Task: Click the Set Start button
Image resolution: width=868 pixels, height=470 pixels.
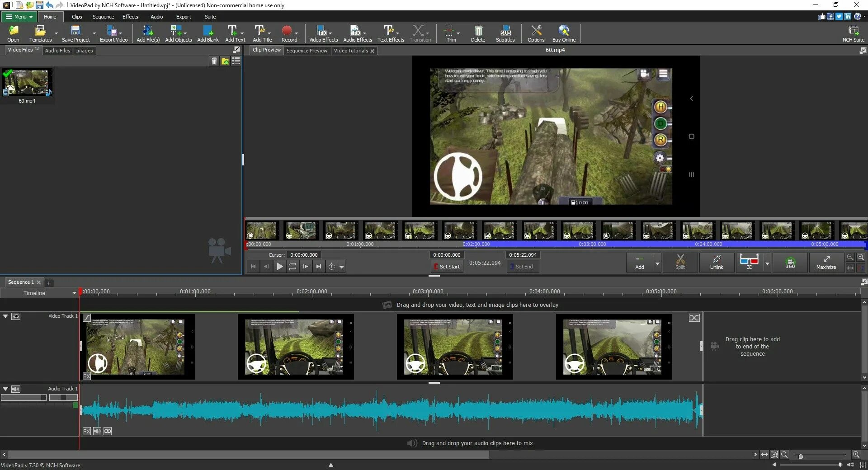Action: click(x=447, y=267)
